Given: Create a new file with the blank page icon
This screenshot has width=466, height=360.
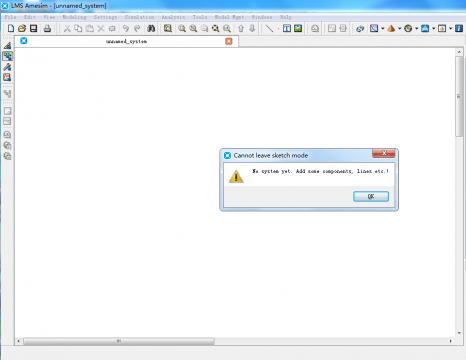Looking at the screenshot, I should [11, 28].
